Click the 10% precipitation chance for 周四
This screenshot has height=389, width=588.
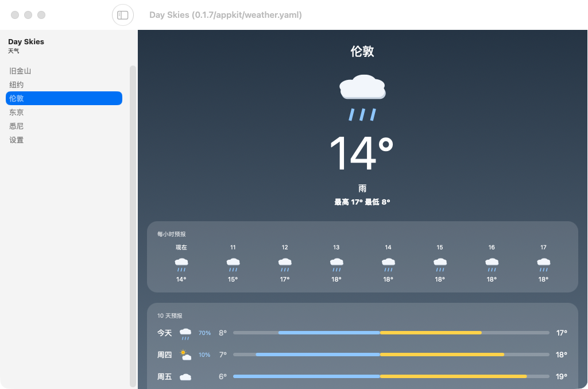coord(204,355)
